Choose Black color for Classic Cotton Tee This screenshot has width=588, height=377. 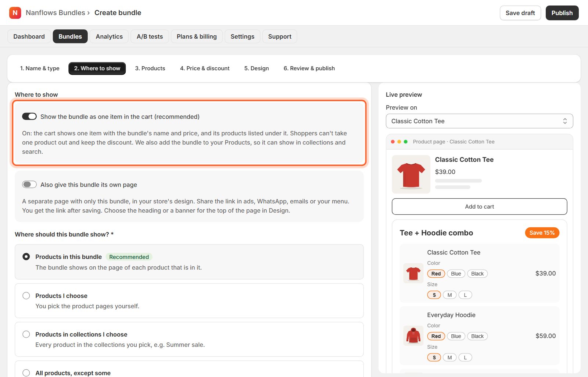point(477,274)
